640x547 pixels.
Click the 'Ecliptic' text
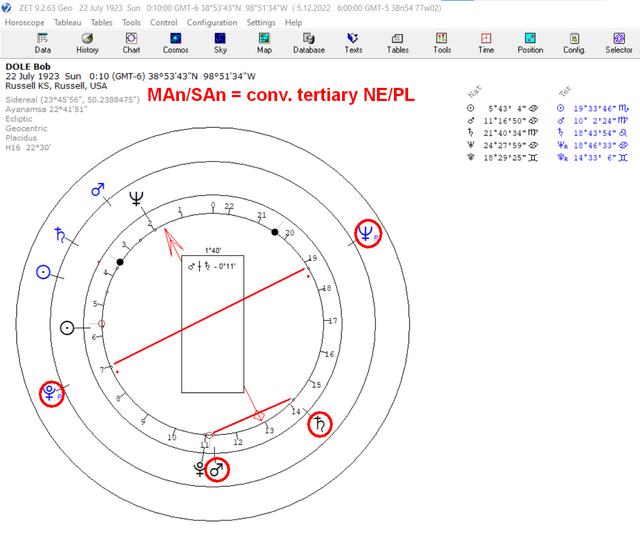tap(19, 119)
